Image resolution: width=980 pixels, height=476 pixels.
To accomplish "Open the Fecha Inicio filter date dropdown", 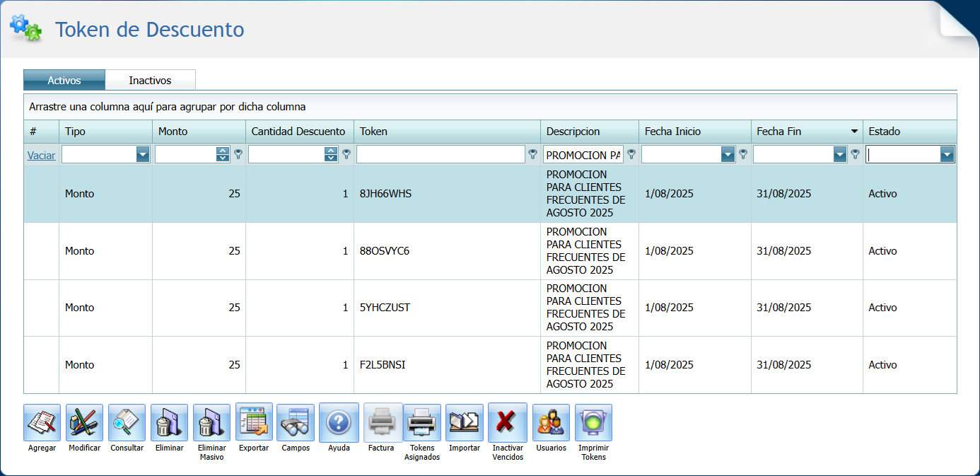I will click(x=728, y=155).
